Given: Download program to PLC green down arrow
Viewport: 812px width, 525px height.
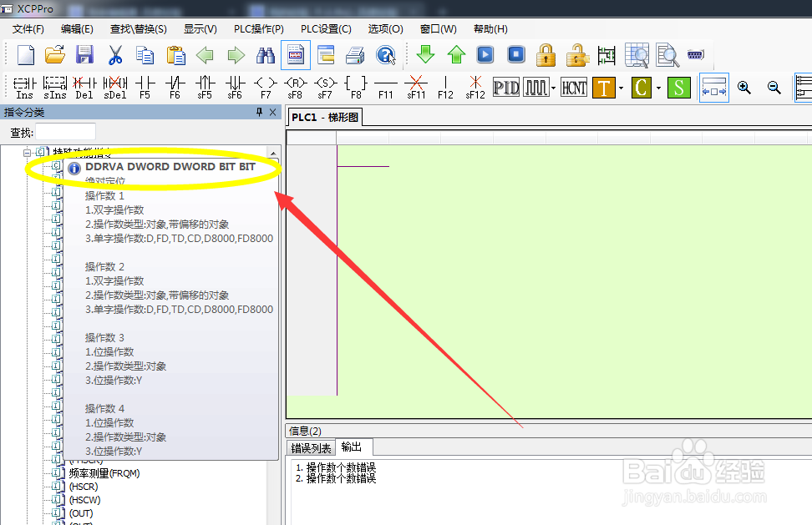Looking at the screenshot, I should click(x=426, y=54).
